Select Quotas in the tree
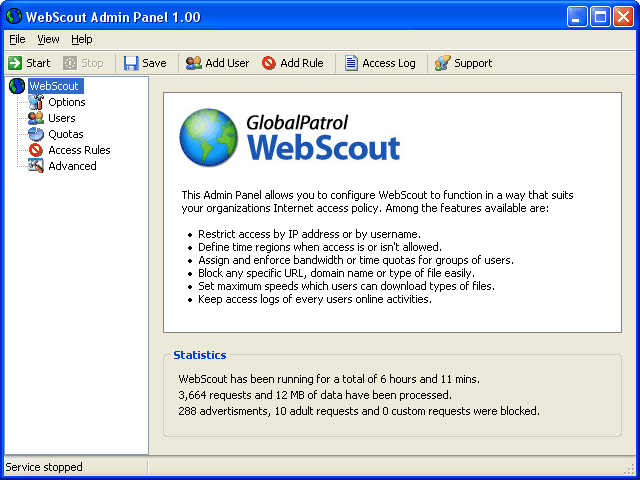Screen dimensions: 640x480 pos(66,134)
